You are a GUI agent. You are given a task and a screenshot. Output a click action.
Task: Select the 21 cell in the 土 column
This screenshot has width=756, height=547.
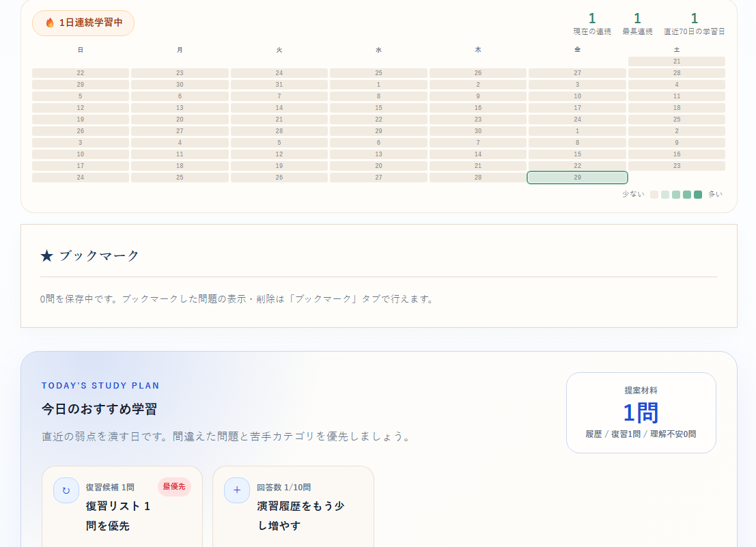pyautogui.click(x=677, y=61)
